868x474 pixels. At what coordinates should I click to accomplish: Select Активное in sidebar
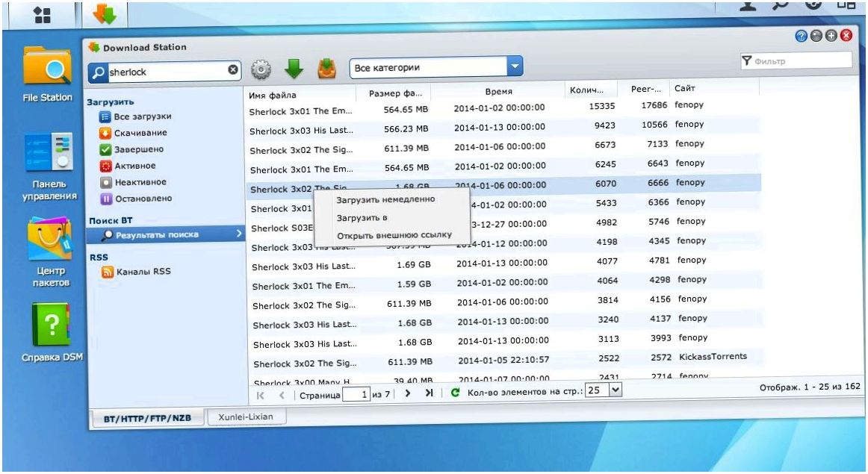pyautogui.click(x=128, y=166)
